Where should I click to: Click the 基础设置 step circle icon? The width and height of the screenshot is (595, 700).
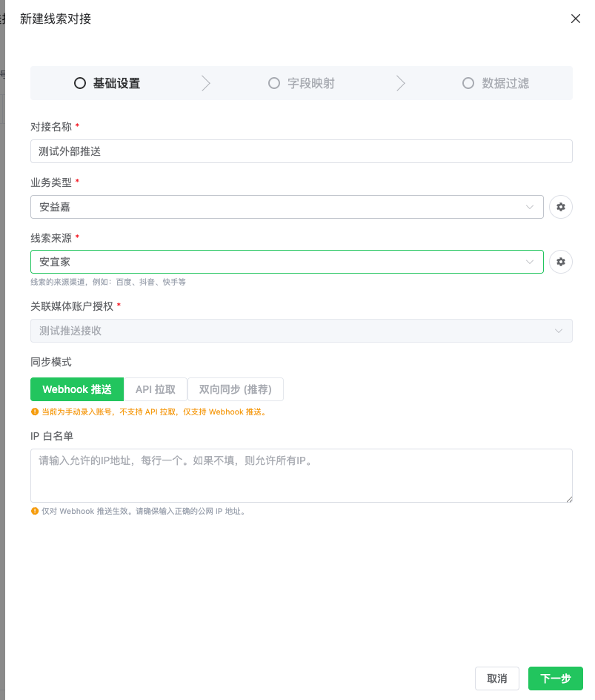pos(80,83)
